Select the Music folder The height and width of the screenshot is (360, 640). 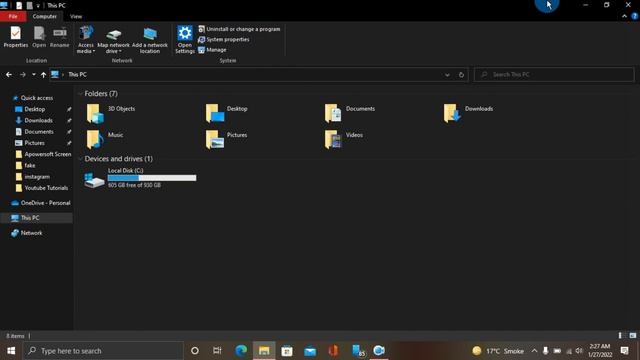coord(104,139)
